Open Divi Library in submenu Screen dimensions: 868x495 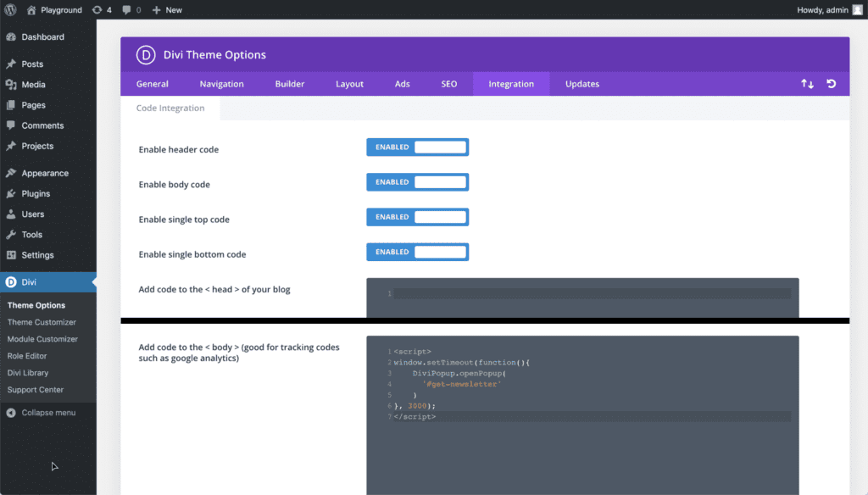(28, 373)
